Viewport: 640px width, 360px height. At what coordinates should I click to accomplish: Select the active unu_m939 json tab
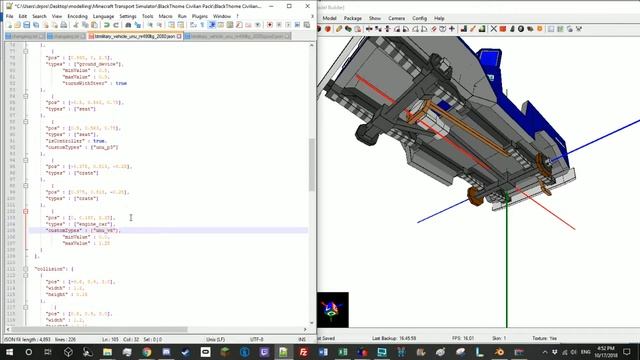point(135,36)
